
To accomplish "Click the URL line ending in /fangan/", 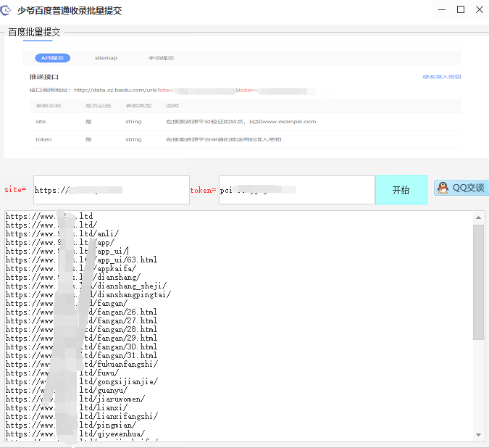I will 67,303.
